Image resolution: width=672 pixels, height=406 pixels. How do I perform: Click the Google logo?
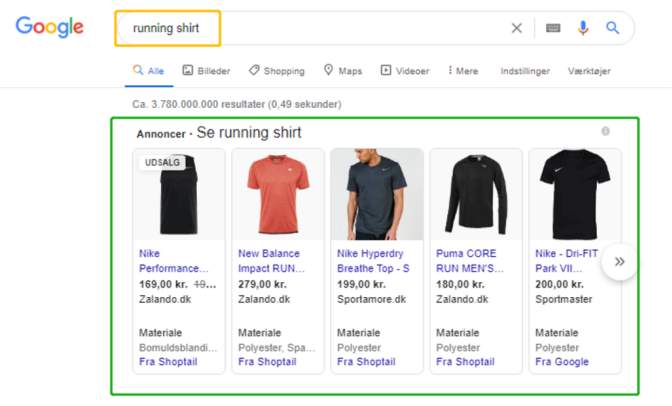point(49,27)
